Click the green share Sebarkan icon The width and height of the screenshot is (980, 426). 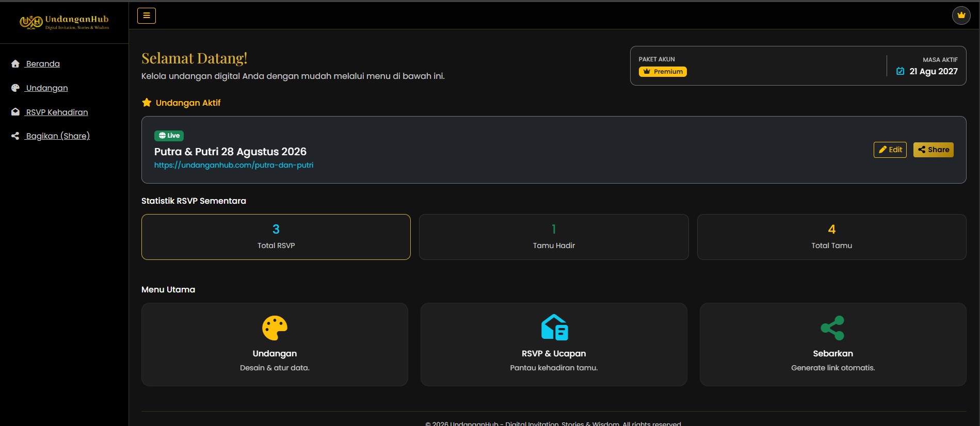point(832,328)
